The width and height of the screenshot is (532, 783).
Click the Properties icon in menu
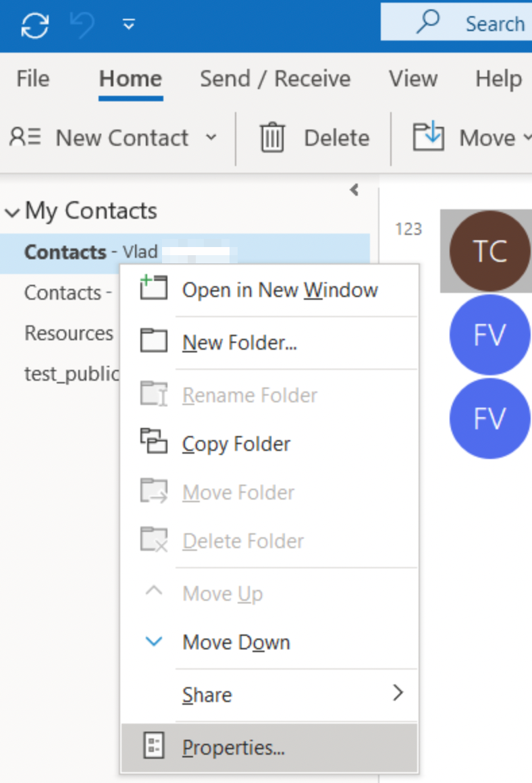click(x=154, y=745)
